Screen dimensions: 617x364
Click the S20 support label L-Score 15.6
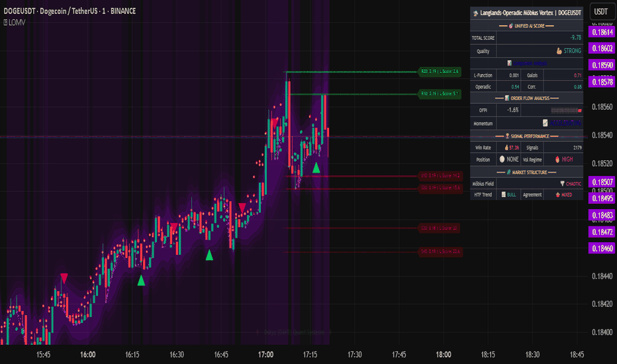pos(440,188)
